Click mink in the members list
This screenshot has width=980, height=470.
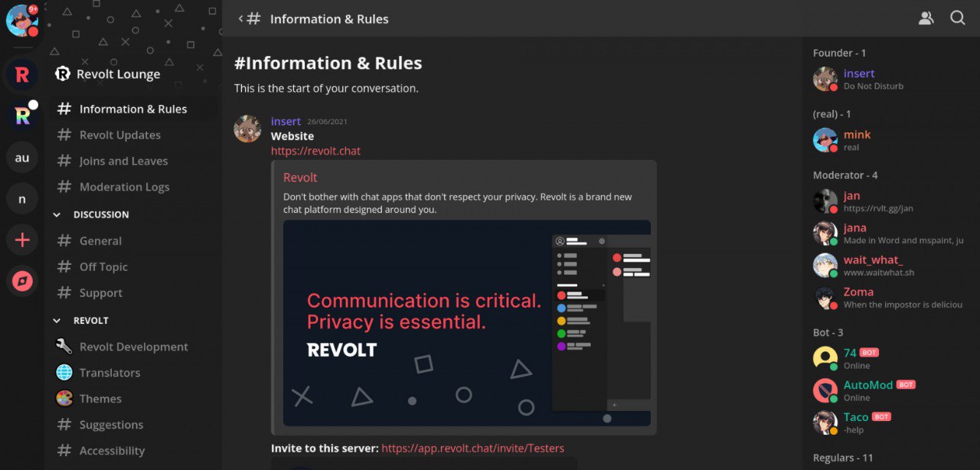[x=857, y=135]
